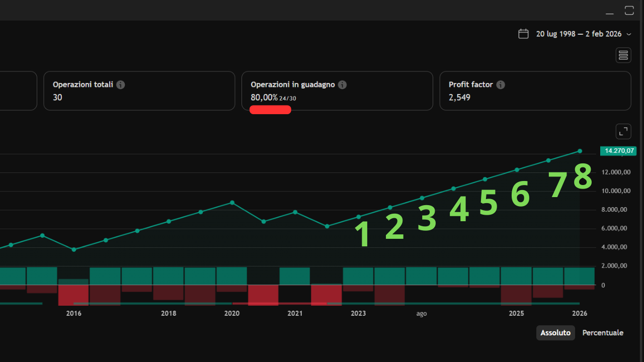Screen dimensions: 644x362
Task: Minimize the strategy panel
Action: (x=610, y=11)
